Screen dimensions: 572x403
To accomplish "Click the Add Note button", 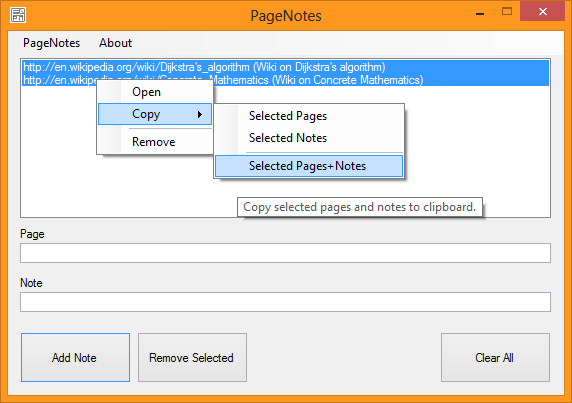I will [x=75, y=357].
